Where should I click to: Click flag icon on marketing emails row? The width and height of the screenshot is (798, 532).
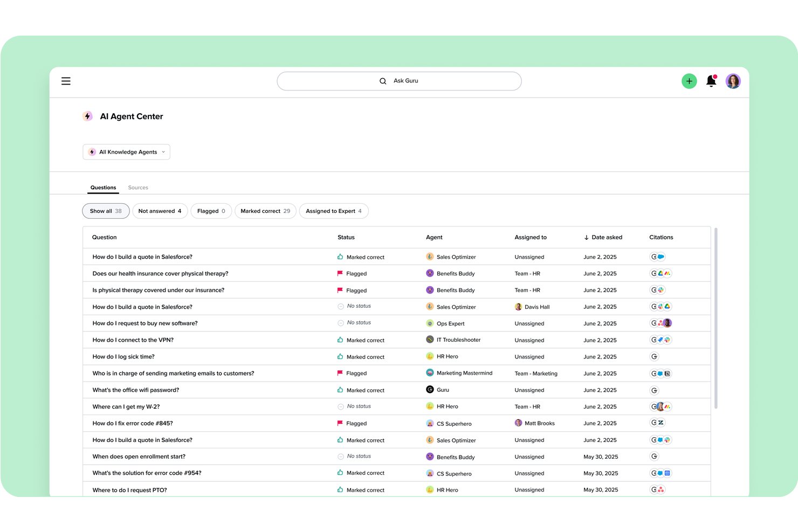[340, 373]
